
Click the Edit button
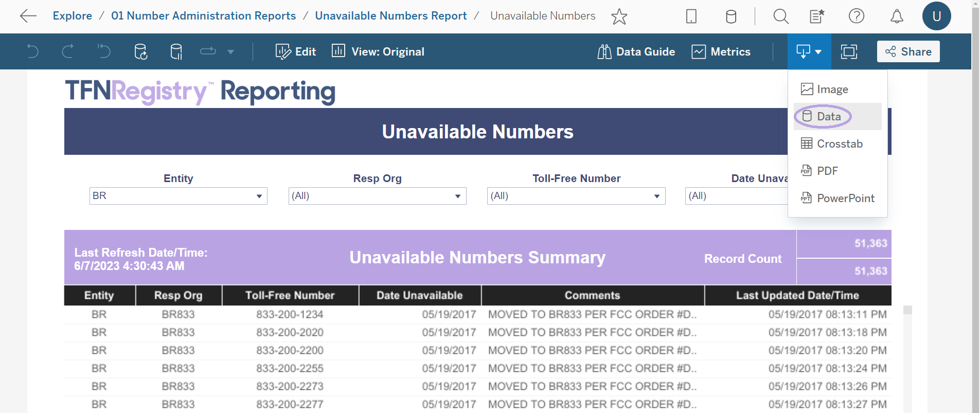pos(296,51)
